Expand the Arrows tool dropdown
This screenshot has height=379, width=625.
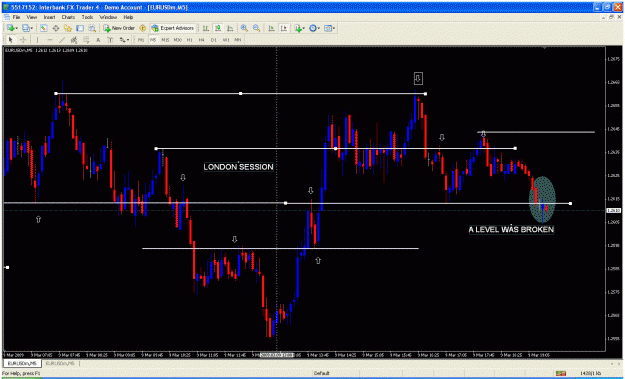[x=128, y=40]
